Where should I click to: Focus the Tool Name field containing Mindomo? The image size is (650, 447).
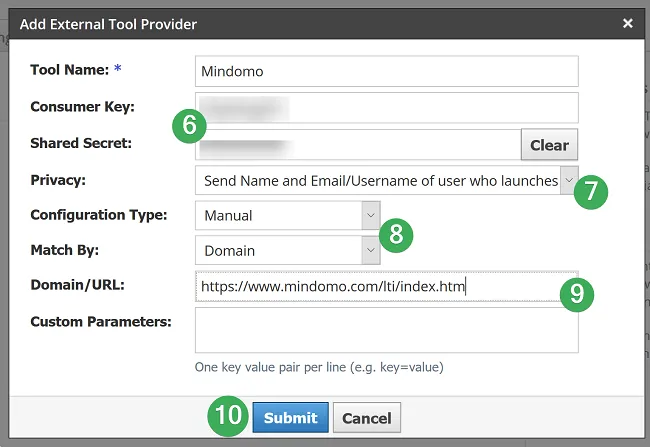tap(386, 72)
